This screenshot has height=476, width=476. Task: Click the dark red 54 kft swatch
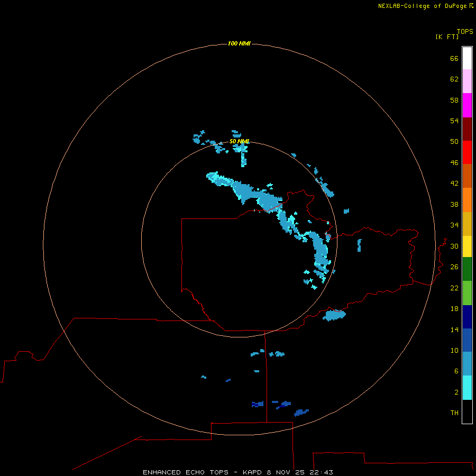[467, 129]
